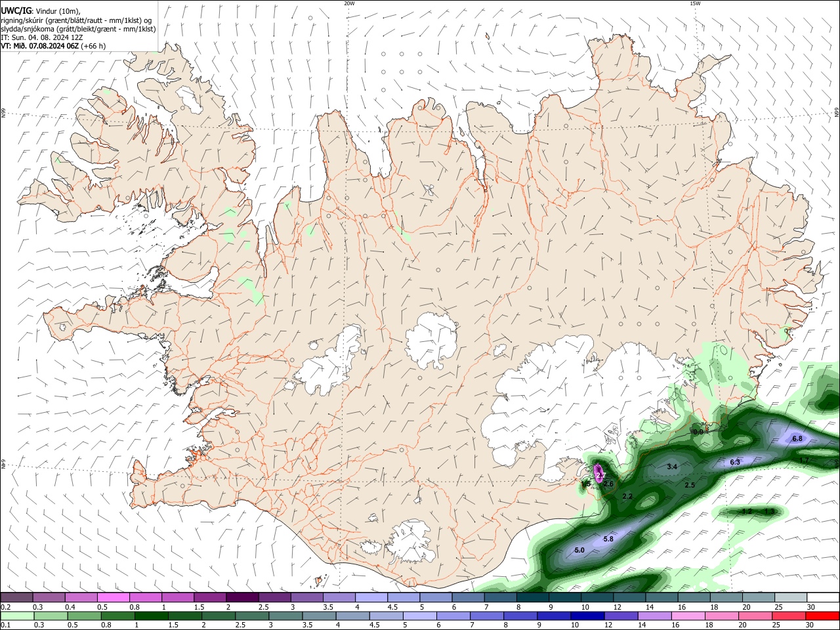Select the bright pink swatch after 0.5 on upper scale

click(x=113, y=597)
